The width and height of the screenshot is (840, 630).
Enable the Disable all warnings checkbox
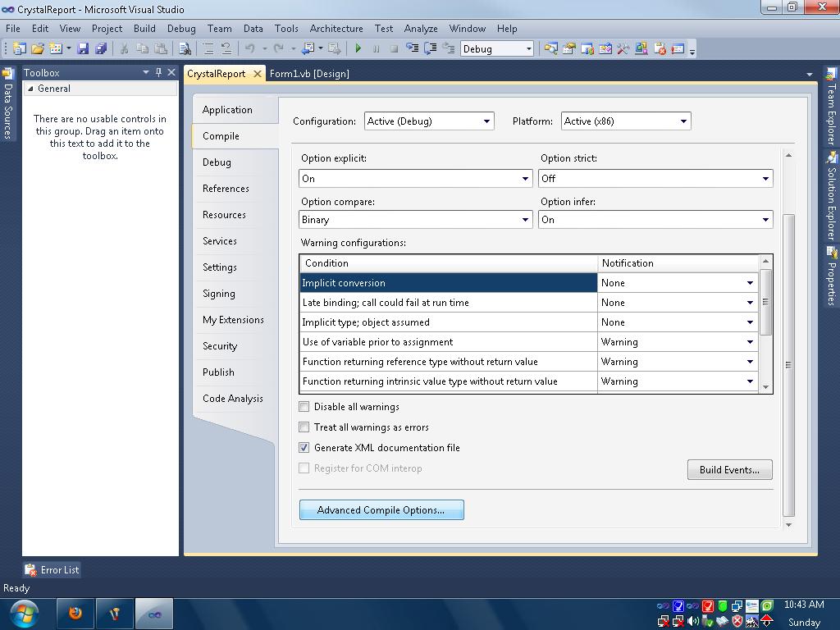(x=304, y=406)
